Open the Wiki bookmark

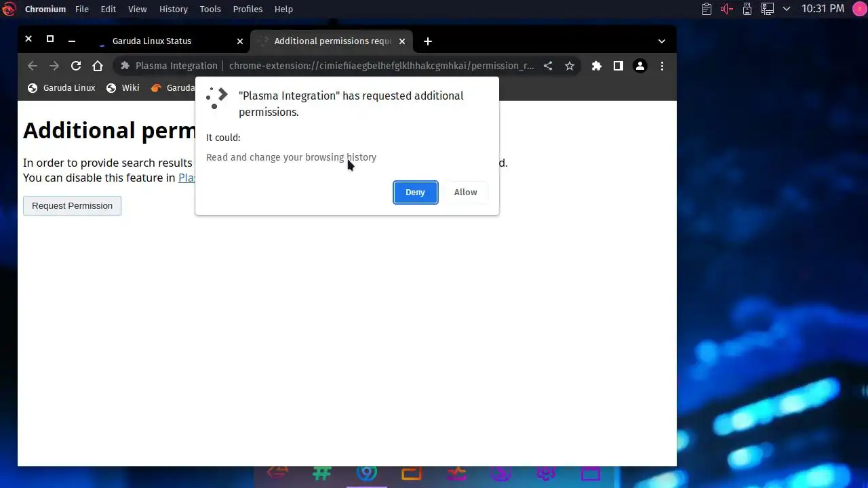(123, 87)
